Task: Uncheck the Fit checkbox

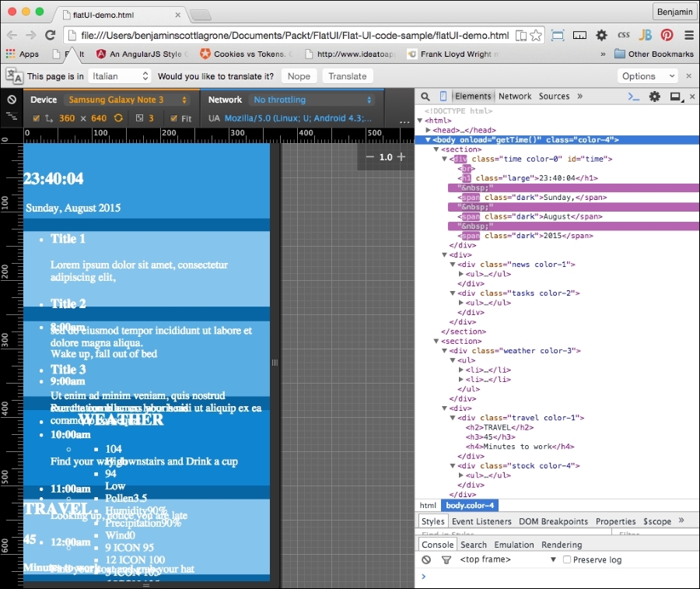Action: pos(174,118)
